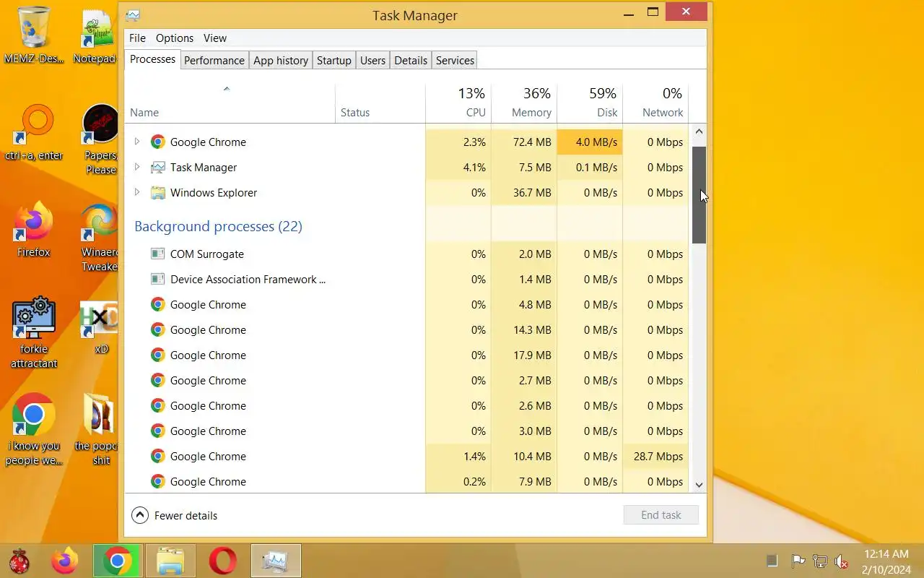Click the Task Manager process row icon
924x578 pixels.
coord(157,168)
